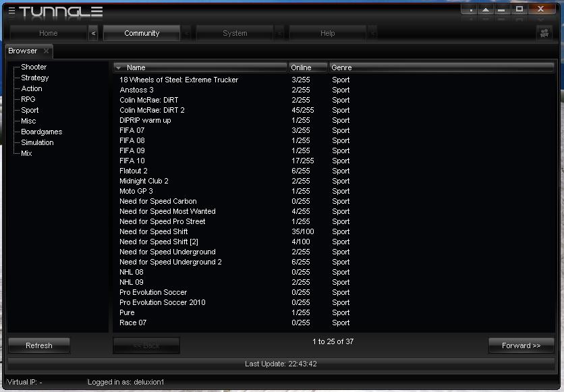
Task: Select the NHL 08 network
Action: click(x=334, y=272)
